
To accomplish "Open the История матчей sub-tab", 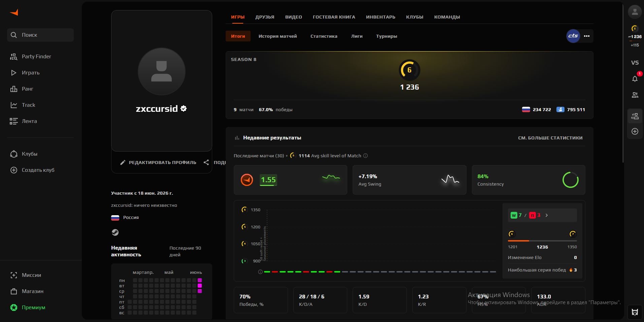I will point(278,36).
